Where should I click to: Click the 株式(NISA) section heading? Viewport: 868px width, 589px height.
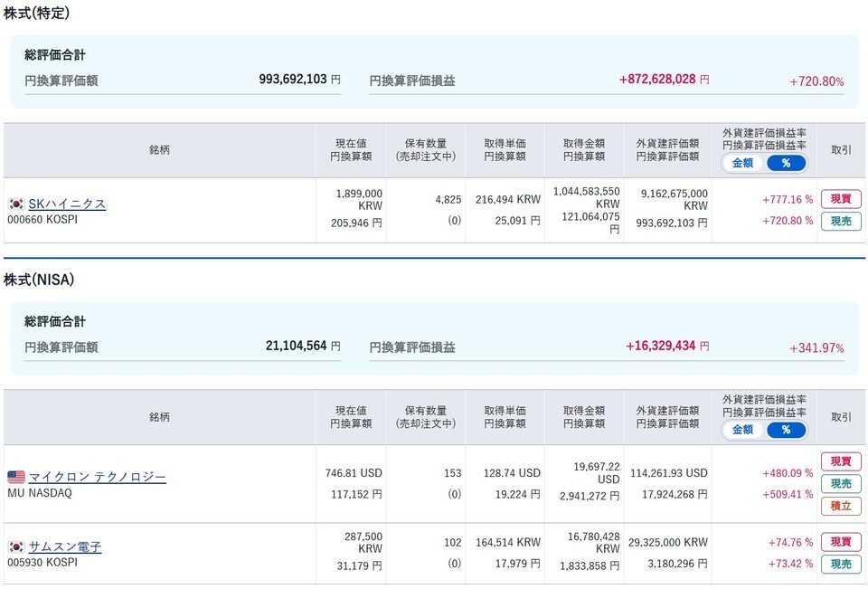click(39, 280)
